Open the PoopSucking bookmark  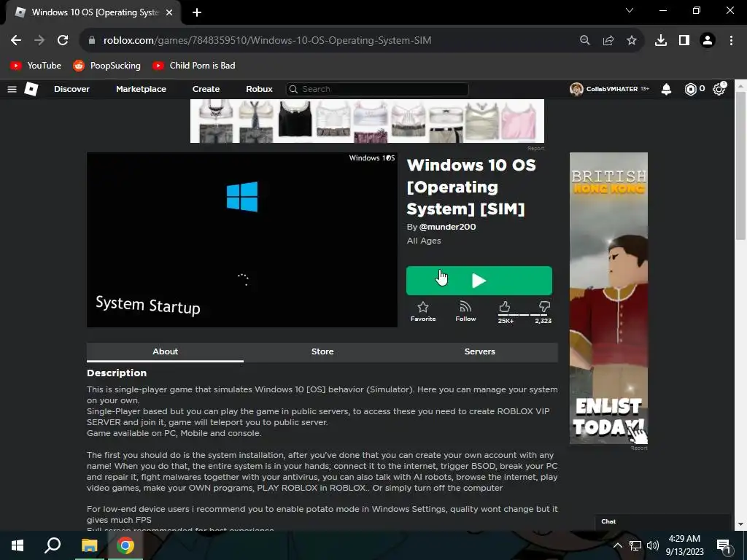pos(107,66)
